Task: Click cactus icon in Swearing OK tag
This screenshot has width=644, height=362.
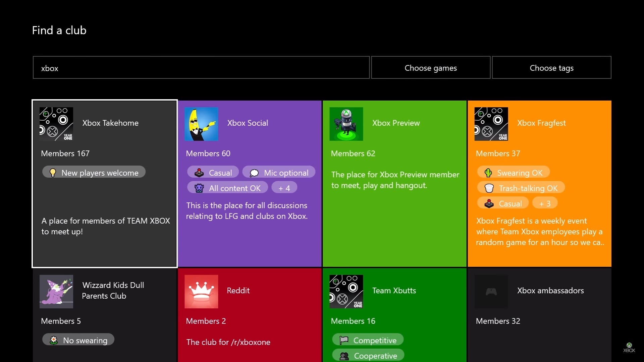Action: click(488, 173)
